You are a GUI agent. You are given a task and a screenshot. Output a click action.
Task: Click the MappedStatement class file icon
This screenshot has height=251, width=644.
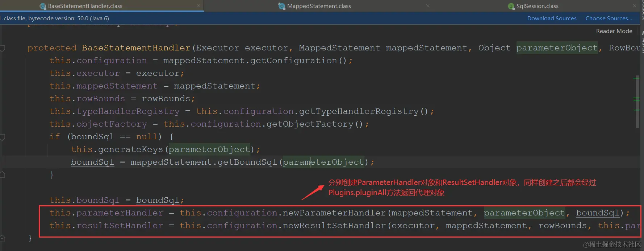pyautogui.click(x=282, y=6)
